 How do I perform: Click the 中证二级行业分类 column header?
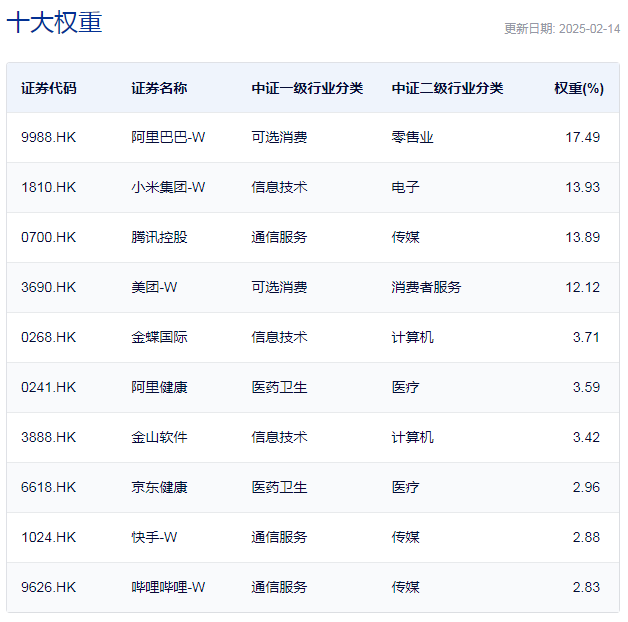(x=447, y=88)
